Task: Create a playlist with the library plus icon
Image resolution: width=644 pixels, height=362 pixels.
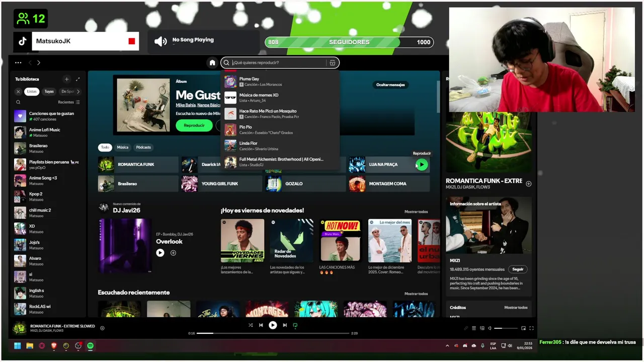Action: (66, 79)
